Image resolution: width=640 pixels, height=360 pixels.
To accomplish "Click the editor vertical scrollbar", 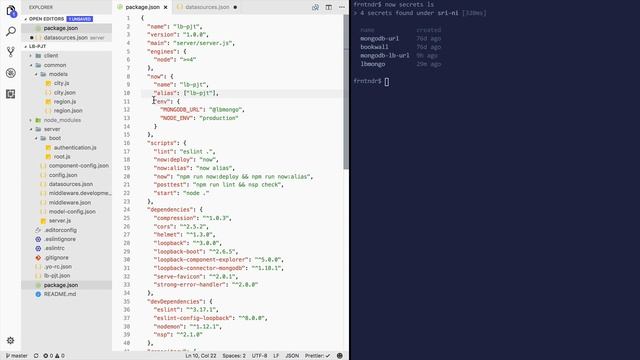I will (346, 92).
